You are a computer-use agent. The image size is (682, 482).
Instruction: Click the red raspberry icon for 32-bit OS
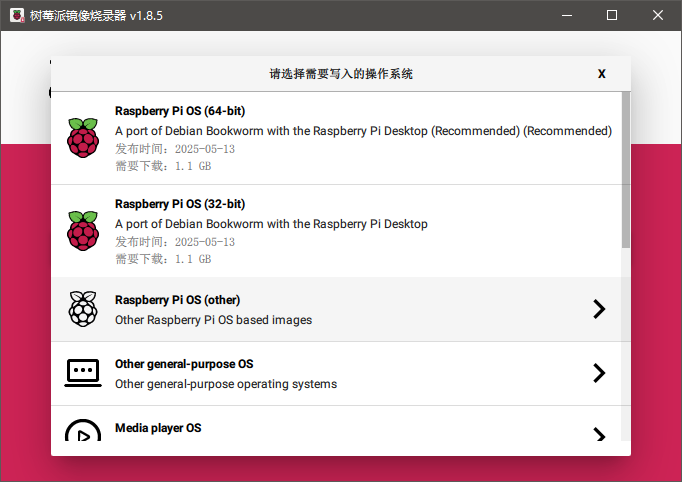83,230
